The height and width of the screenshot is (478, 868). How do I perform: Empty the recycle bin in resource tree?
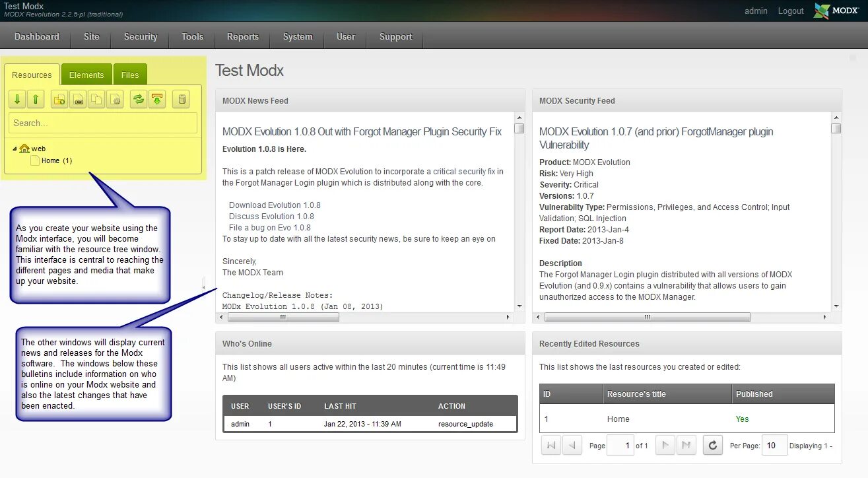181,99
